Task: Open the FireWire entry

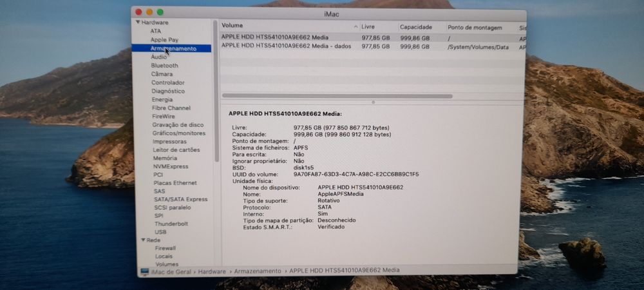Action: 164,116
